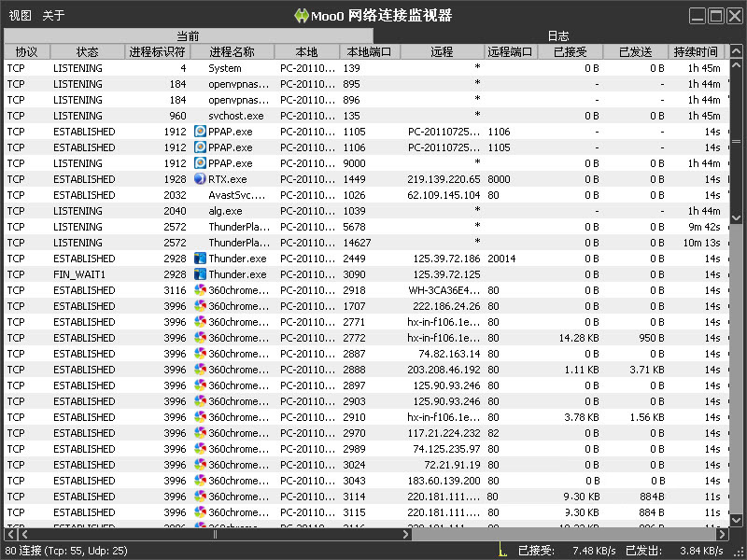The width and height of the screenshot is (747, 560).
Task: Select the RTX.exe process icon
Action: [200, 179]
